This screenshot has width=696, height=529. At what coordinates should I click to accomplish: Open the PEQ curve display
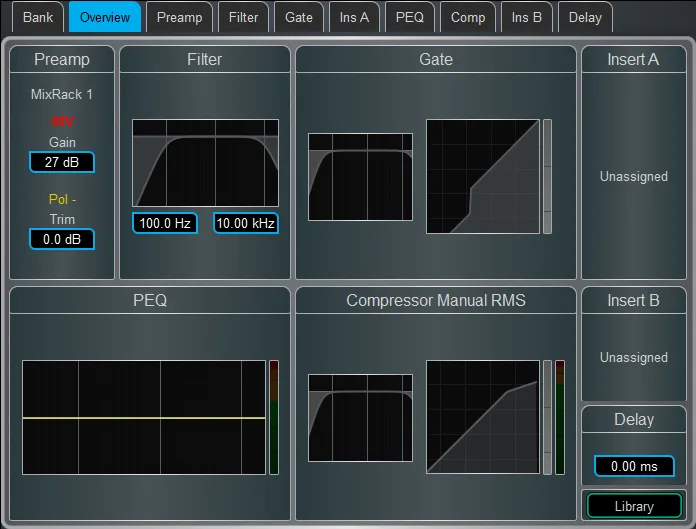tap(144, 418)
